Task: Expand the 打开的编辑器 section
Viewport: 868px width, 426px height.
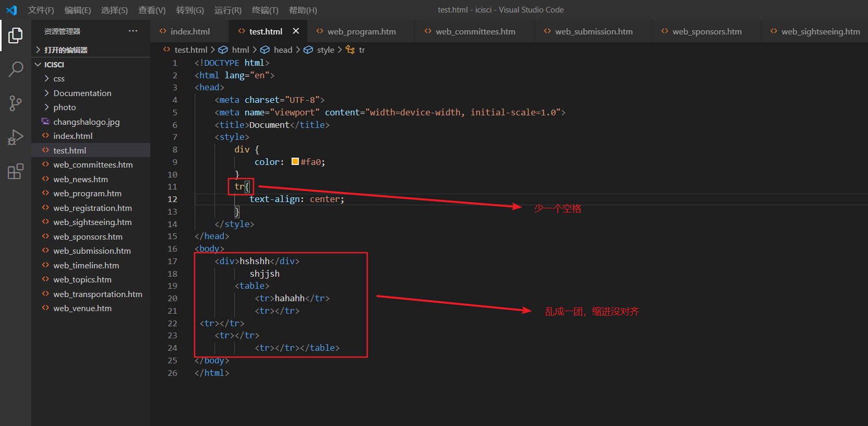Action: [91, 50]
